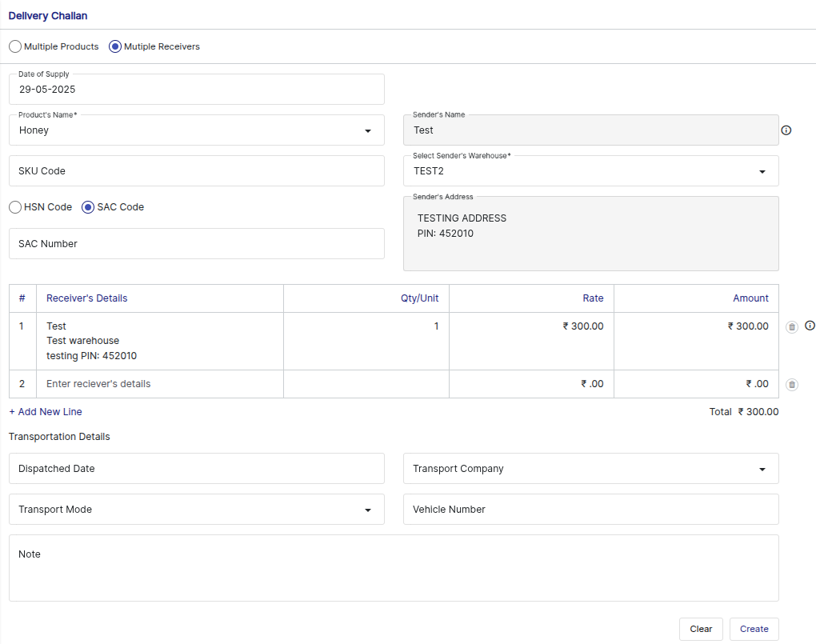The width and height of the screenshot is (816, 644).
Task: Click Enter reciever's details field in row 2
Action: (160, 384)
